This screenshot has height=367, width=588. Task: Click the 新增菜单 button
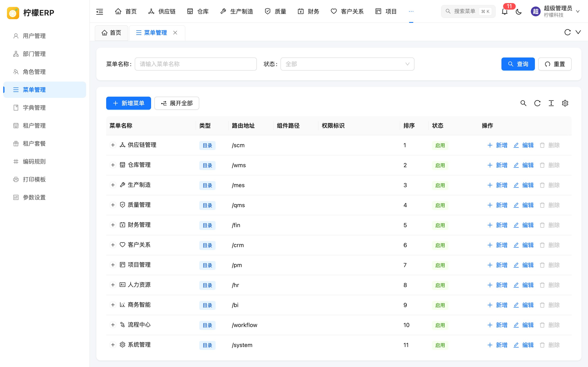pyautogui.click(x=129, y=103)
